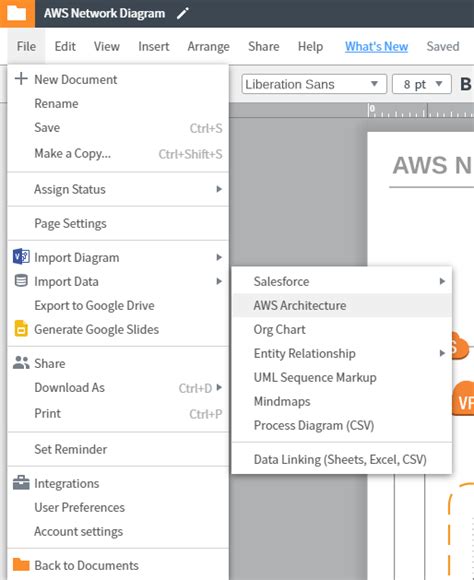Click the people icon beside Share
The height and width of the screenshot is (580, 474).
point(21,363)
